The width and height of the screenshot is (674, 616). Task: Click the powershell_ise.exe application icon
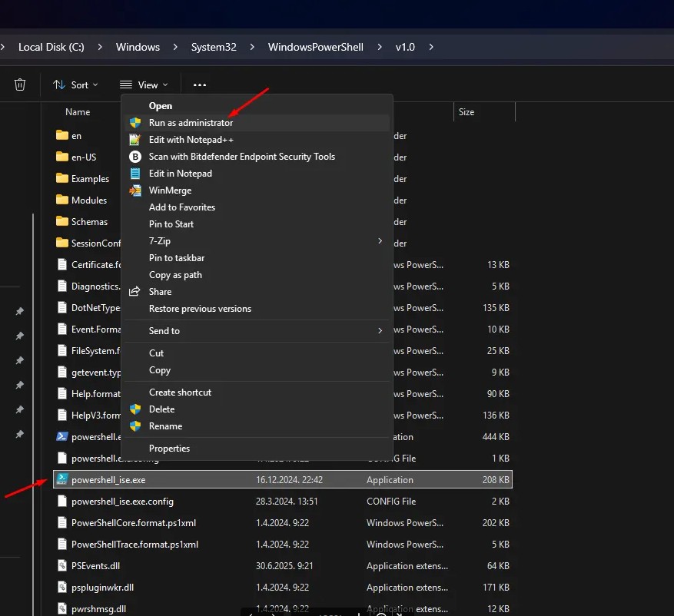(x=62, y=480)
